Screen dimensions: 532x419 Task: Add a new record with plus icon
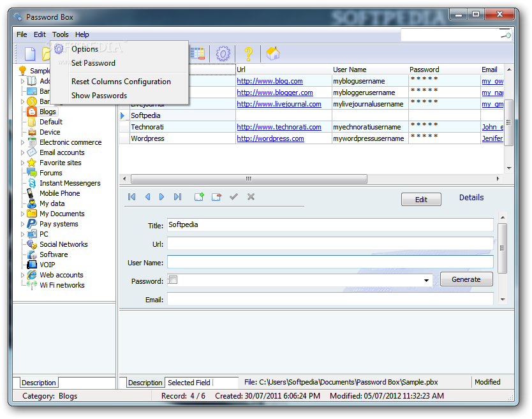(x=199, y=197)
